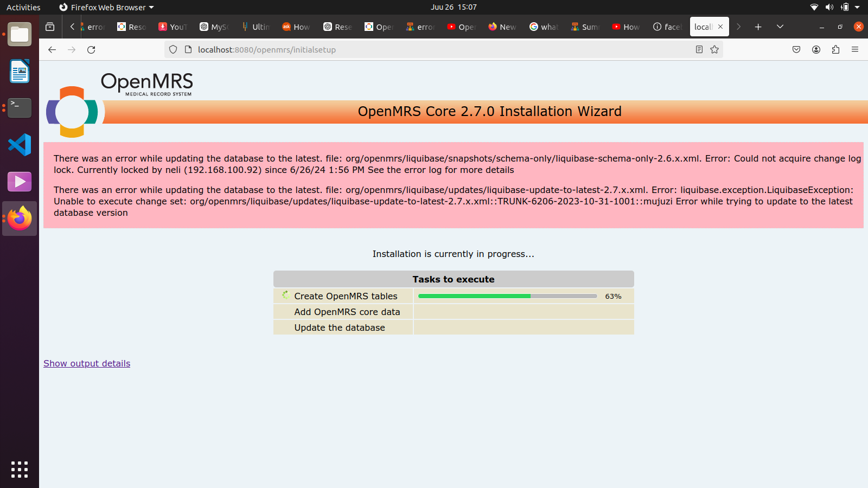868x488 pixels.
Task: Click the site information page icon
Action: pos(188,49)
